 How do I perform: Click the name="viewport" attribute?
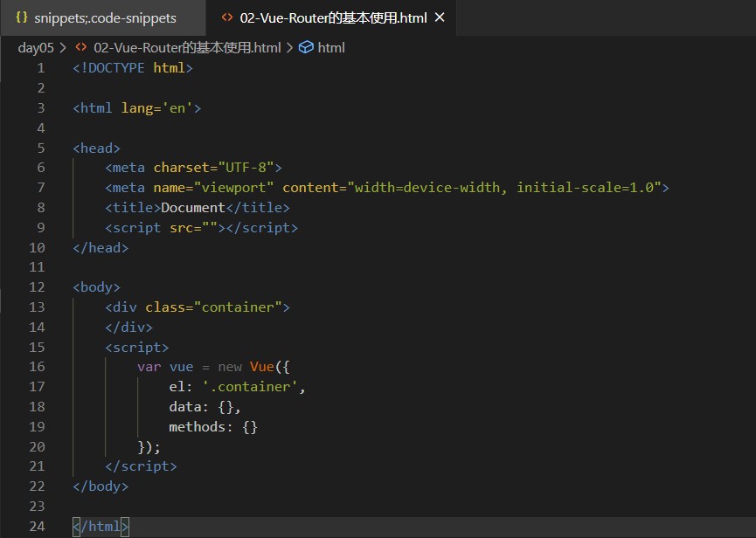click(x=213, y=188)
